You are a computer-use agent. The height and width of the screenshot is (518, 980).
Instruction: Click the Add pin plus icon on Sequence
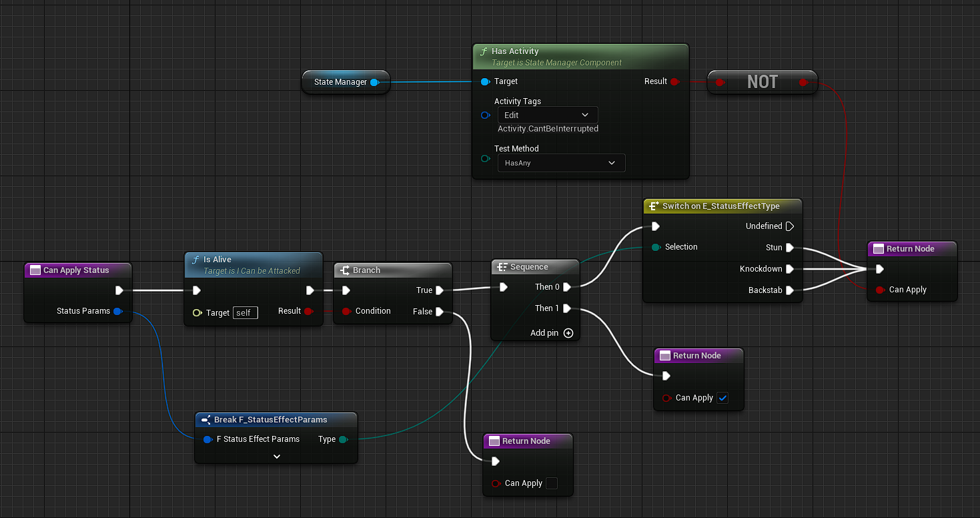click(568, 333)
